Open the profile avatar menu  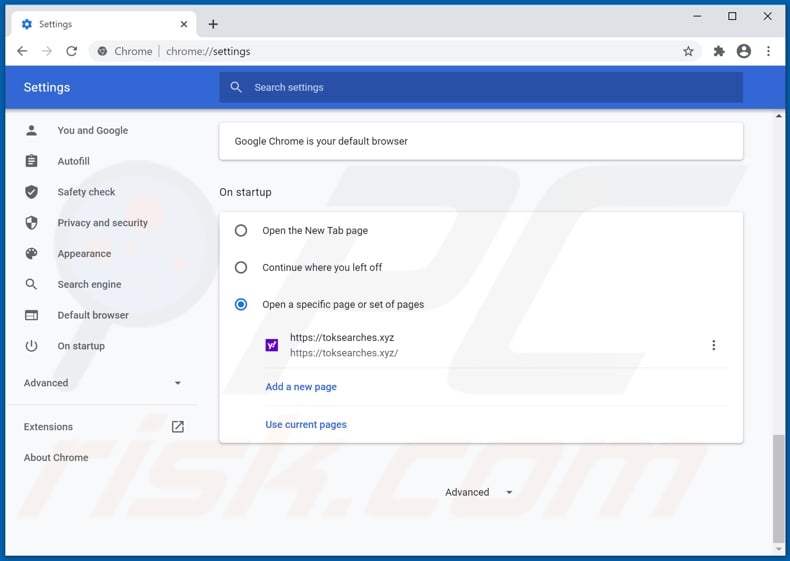click(744, 51)
